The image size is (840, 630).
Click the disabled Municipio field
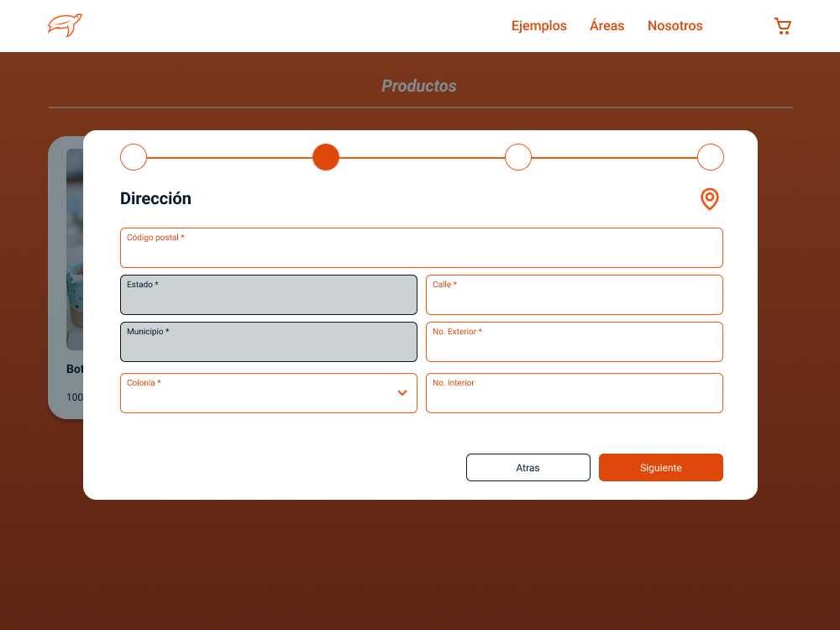pos(269,342)
